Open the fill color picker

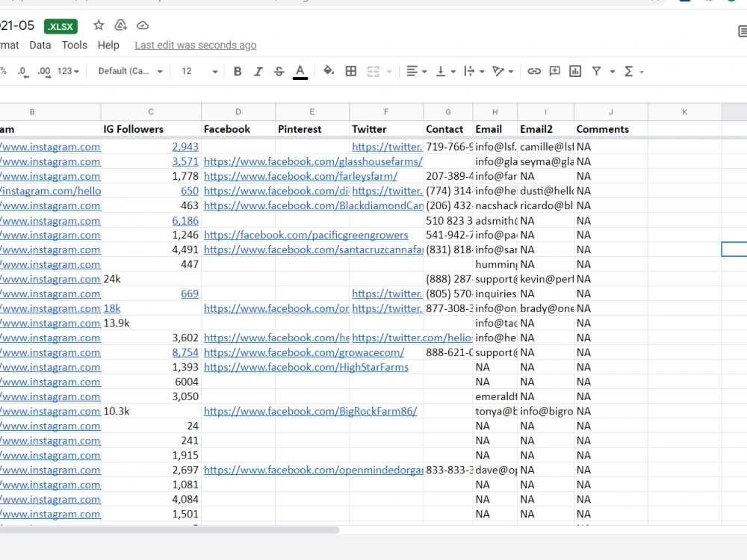click(x=328, y=71)
